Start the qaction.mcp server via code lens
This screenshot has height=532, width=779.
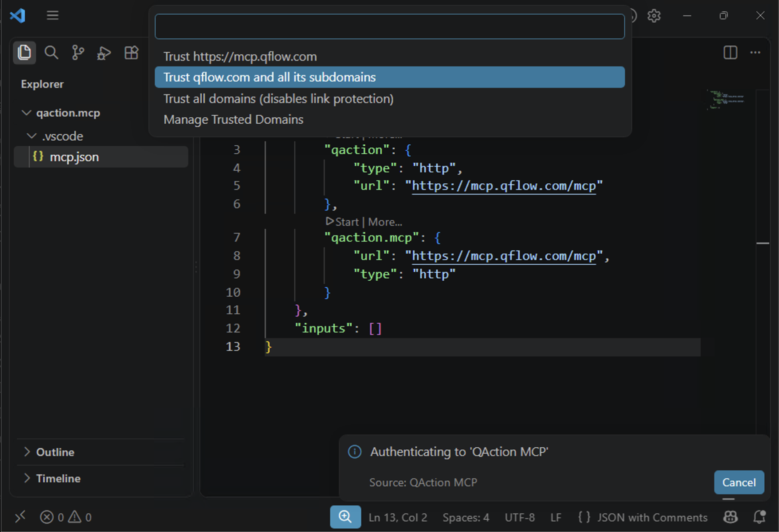click(342, 221)
